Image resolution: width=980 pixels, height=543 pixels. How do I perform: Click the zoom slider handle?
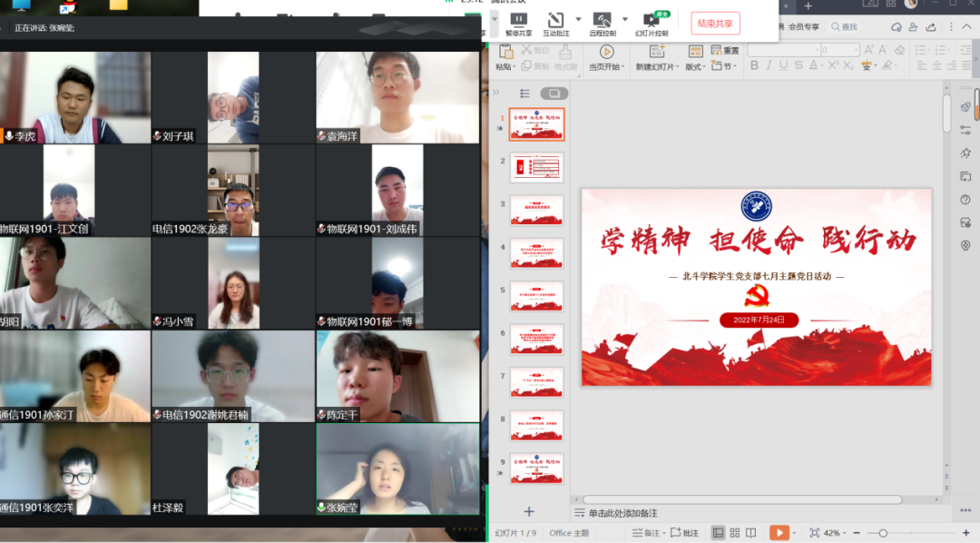(883, 533)
